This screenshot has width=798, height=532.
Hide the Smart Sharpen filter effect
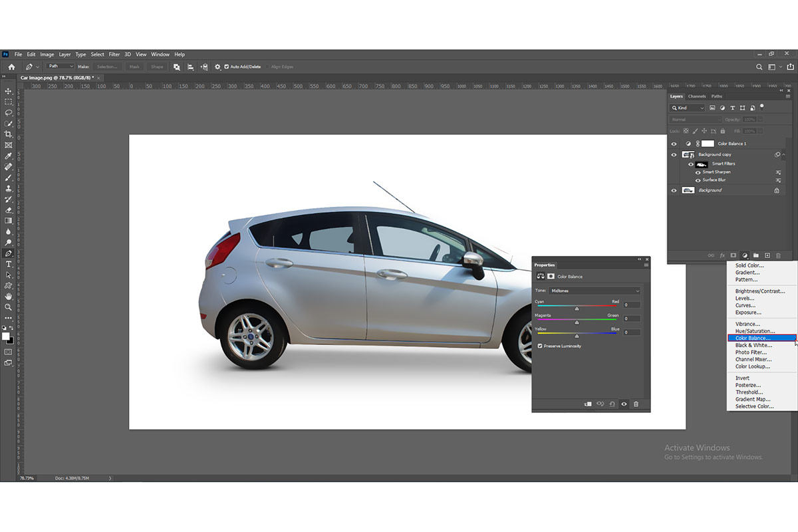tap(698, 172)
